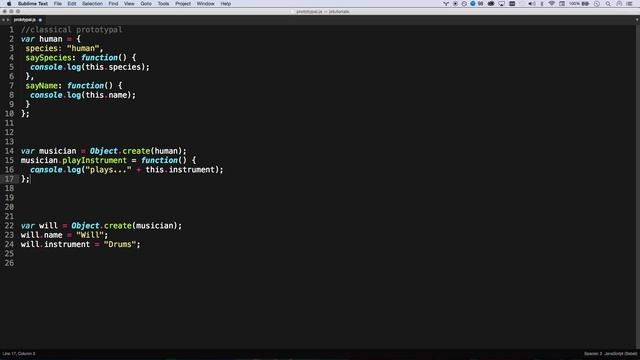Change the Spaces: 2 indentation setting
Viewport: 640px width, 360px height.
pyautogui.click(x=593, y=353)
